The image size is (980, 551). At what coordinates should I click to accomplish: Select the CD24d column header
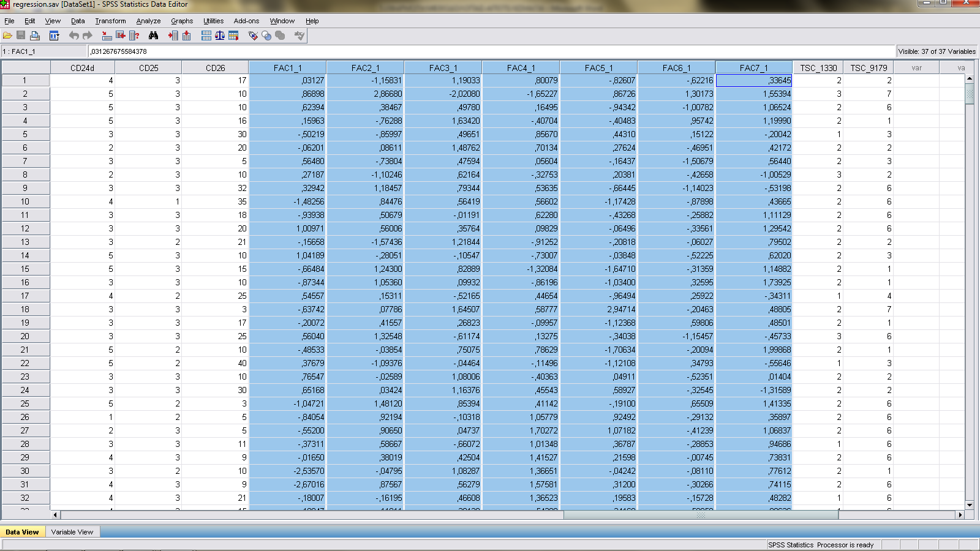coord(82,68)
